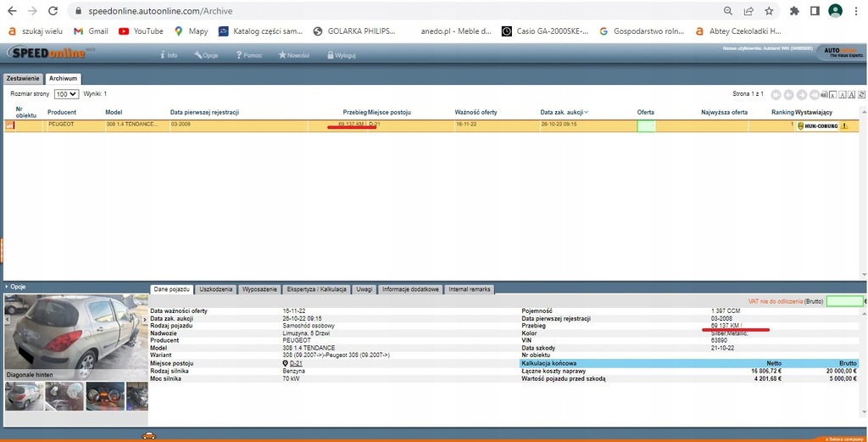Screen dimensions: 868x442
Task: Click the D-21 location link in vehicle details
Action: (297, 363)
